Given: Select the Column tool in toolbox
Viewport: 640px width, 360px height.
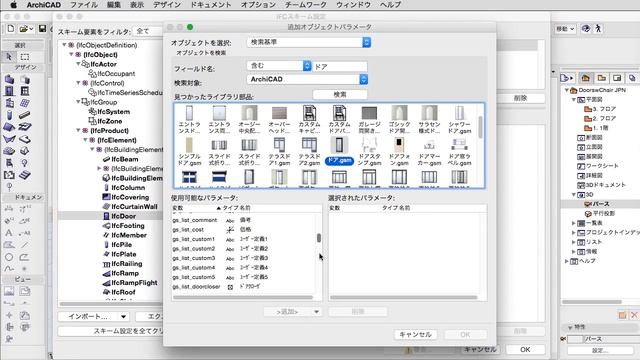Looking at the screenshot, I should pos(9,115).
